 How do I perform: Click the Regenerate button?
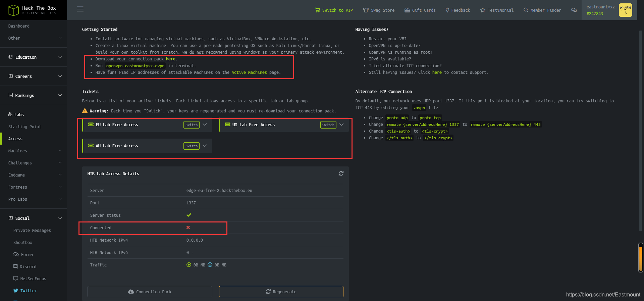click(281, 292)
